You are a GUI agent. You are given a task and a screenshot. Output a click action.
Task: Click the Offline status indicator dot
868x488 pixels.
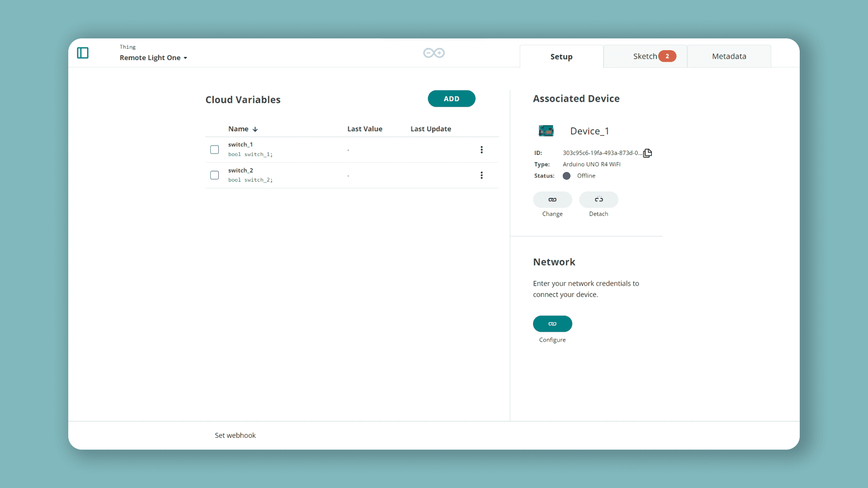coord(566,176)
